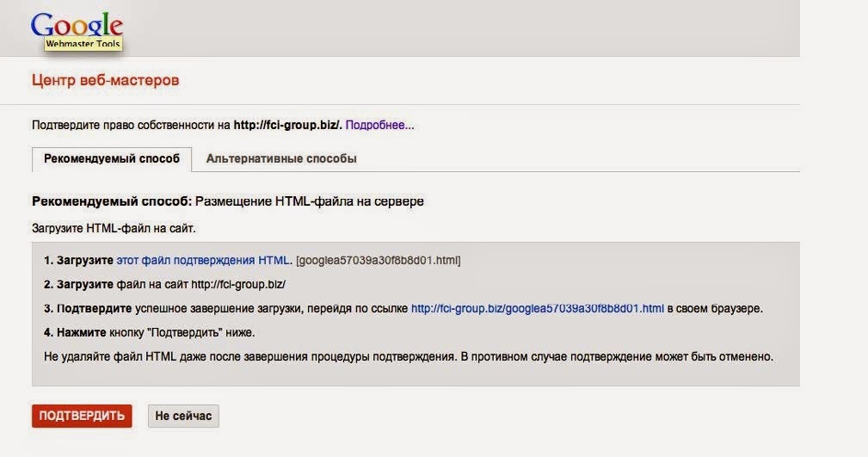
Task: Select the Рекомендуемый способ tab
Action: pyautogui.click(x=112, y=159)
